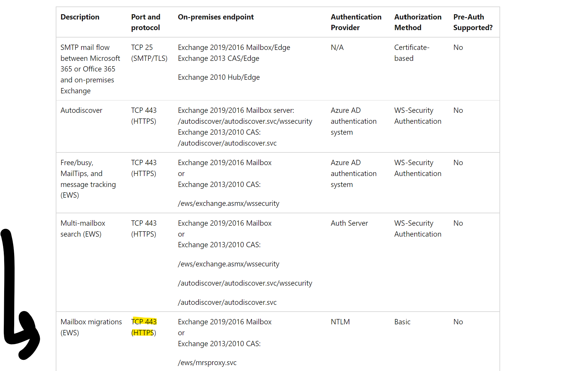Click '/autodiscover/autodiscover.svc' in Multi-mailbox search row
The width and height of the screenshot is (588, 371).
(x=227, y=302)
